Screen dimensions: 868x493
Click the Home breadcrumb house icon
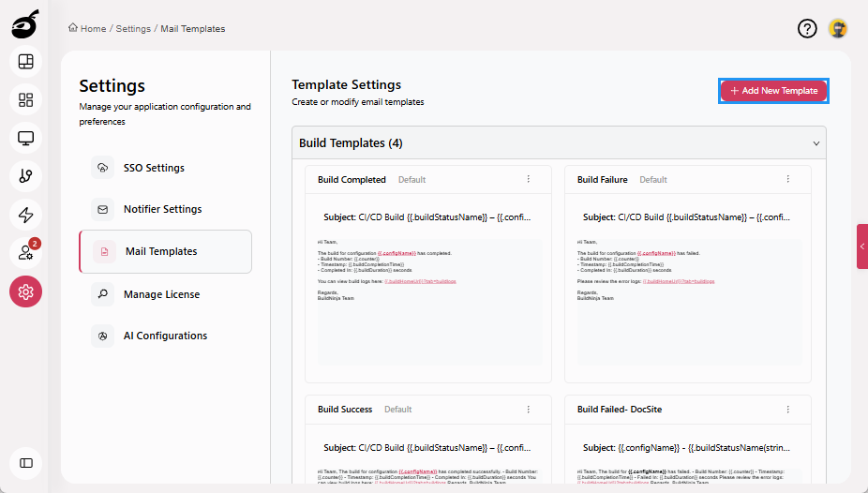pos(73,28)
